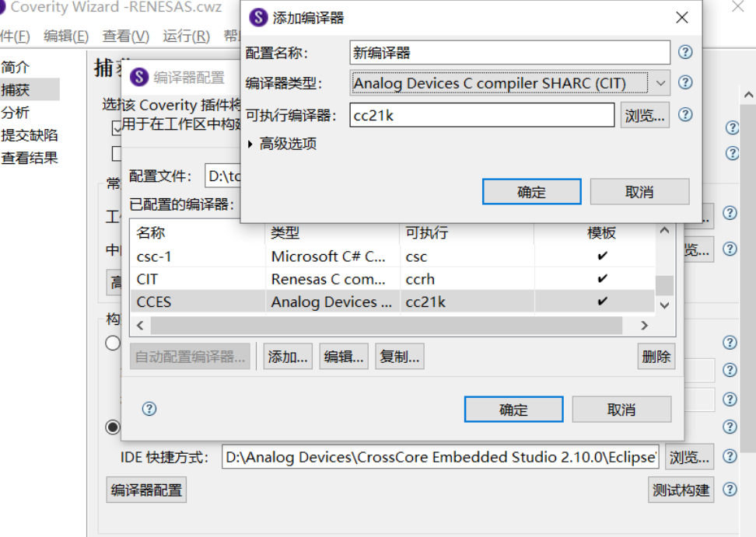Click the IDE 快捷方式 path field

440,457
